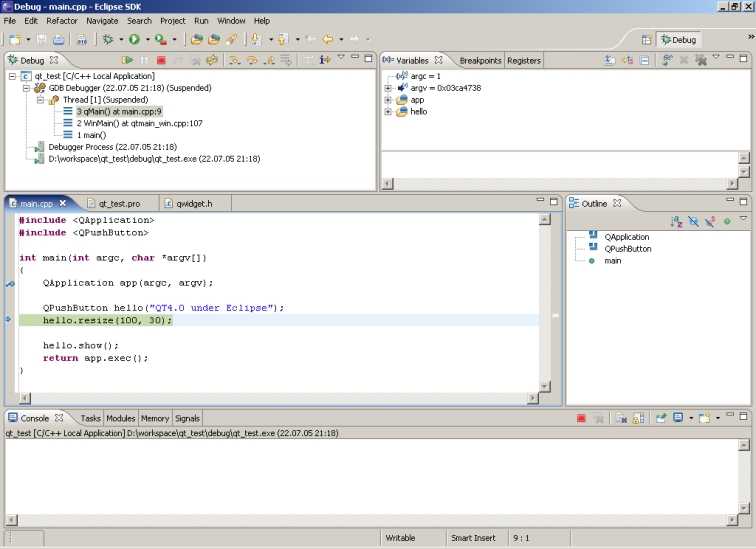
Task: Open the Signals tab
Action: pos(187,418)
